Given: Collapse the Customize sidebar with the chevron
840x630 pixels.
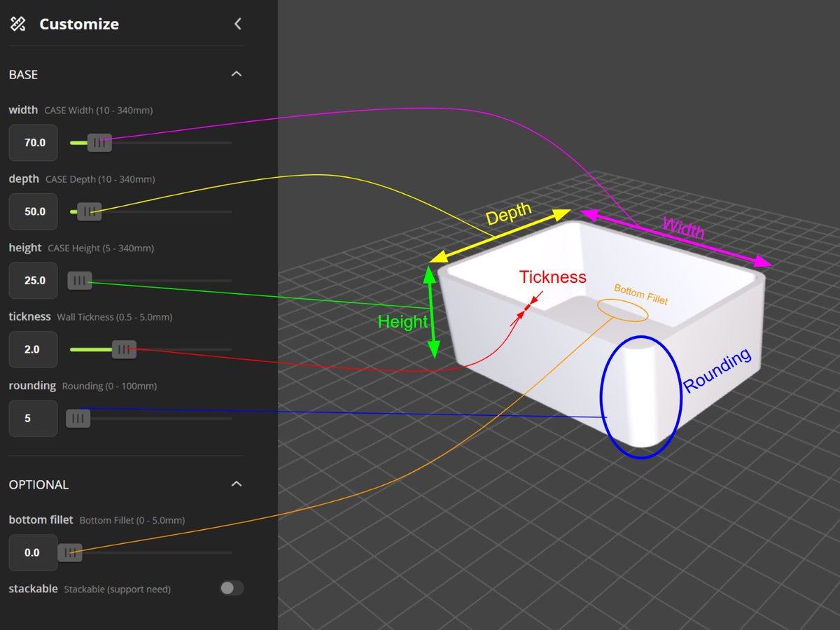Looking at the screenshot, I should 237,23.
